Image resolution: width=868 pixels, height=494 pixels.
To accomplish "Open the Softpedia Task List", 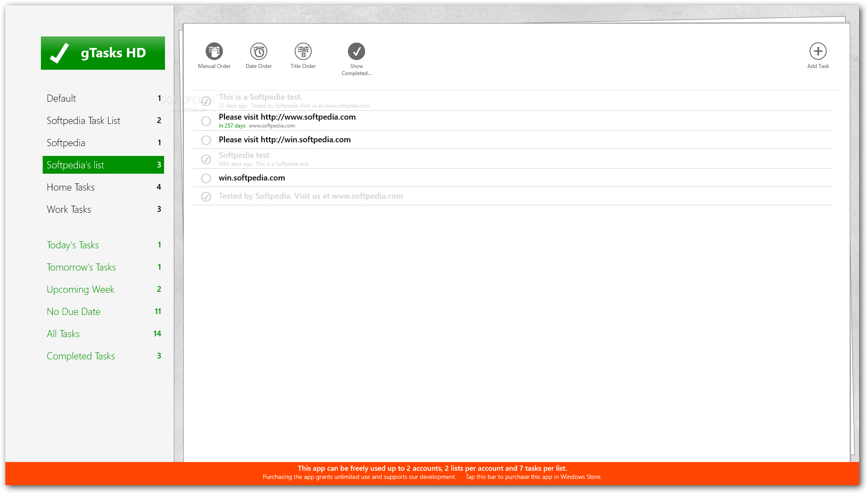I will 103,120.
